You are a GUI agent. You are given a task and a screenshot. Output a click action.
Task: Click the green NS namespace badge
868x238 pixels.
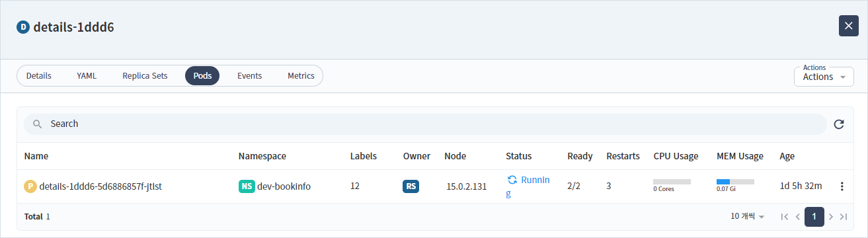click(x=247, y=186)
